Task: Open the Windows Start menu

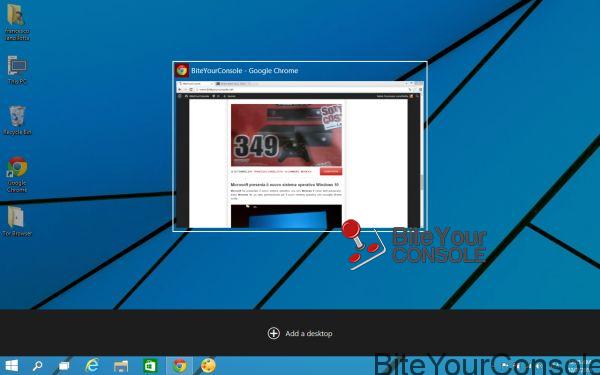Action: pos(11,366)
